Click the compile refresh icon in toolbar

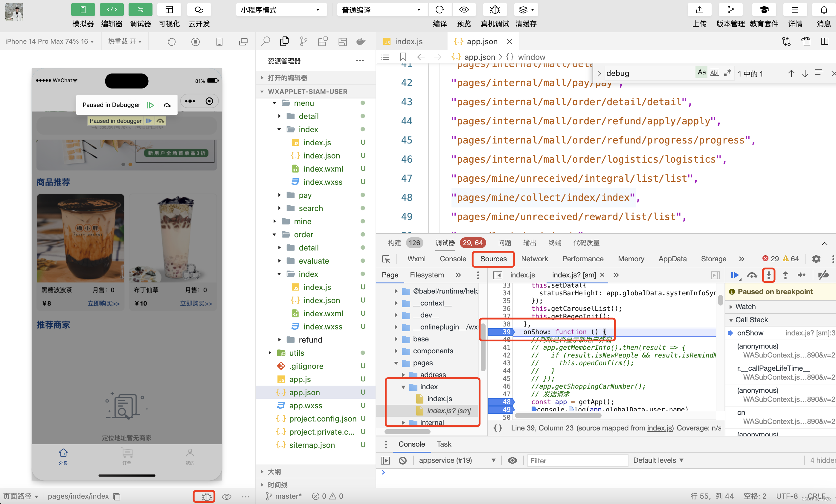coord(440,10)
